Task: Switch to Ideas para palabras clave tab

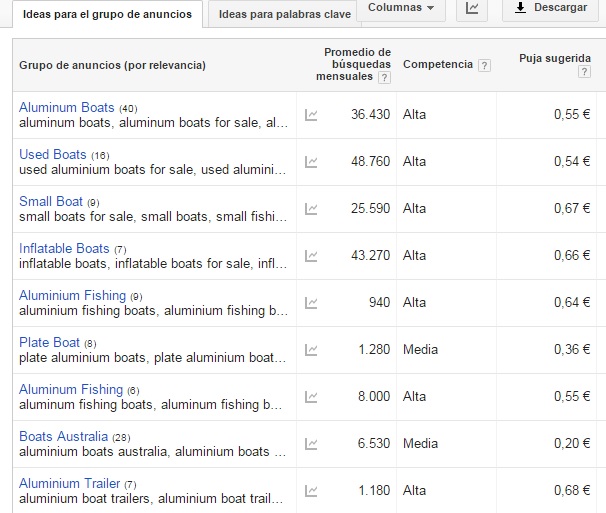Action: coord(285,14)
